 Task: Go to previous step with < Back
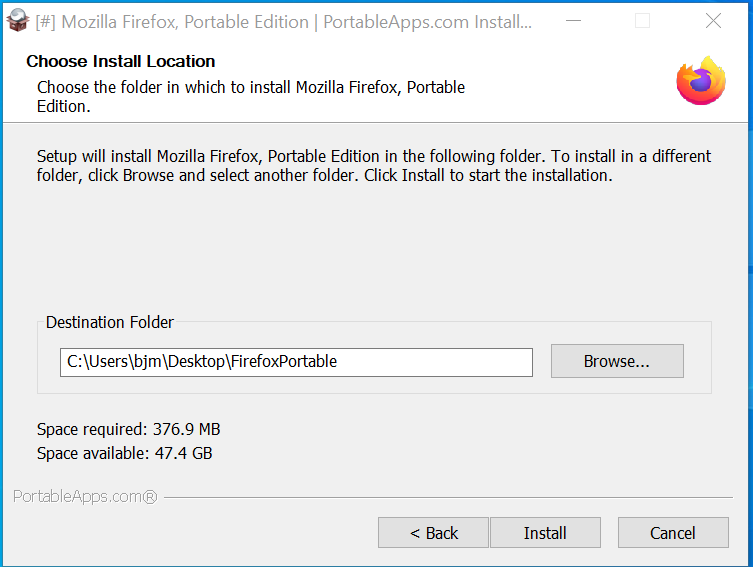(x=433, y=533)
